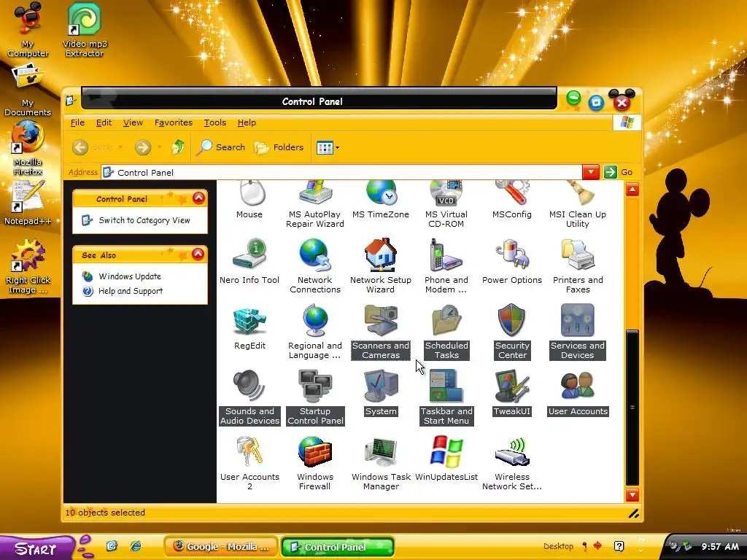This screenshot has height=560, width=747.
Task: Open WinUpdatesList icon
Action: click(446, 458)
